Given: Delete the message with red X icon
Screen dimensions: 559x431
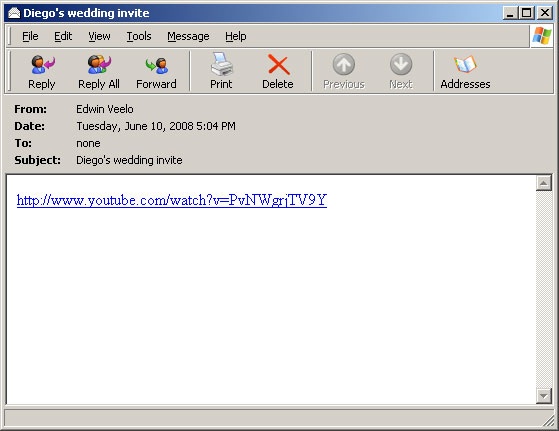Looking at the screenshot, I should click(x=278, y=65).
